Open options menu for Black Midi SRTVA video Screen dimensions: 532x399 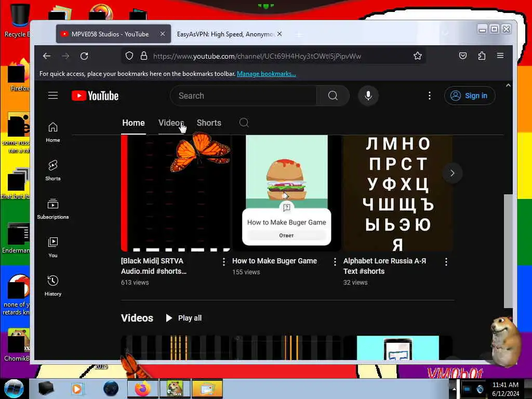[x=223, y=262]
